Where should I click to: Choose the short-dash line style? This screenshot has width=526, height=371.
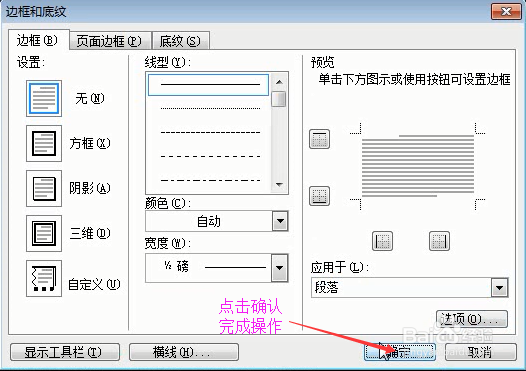coord(210,132)
